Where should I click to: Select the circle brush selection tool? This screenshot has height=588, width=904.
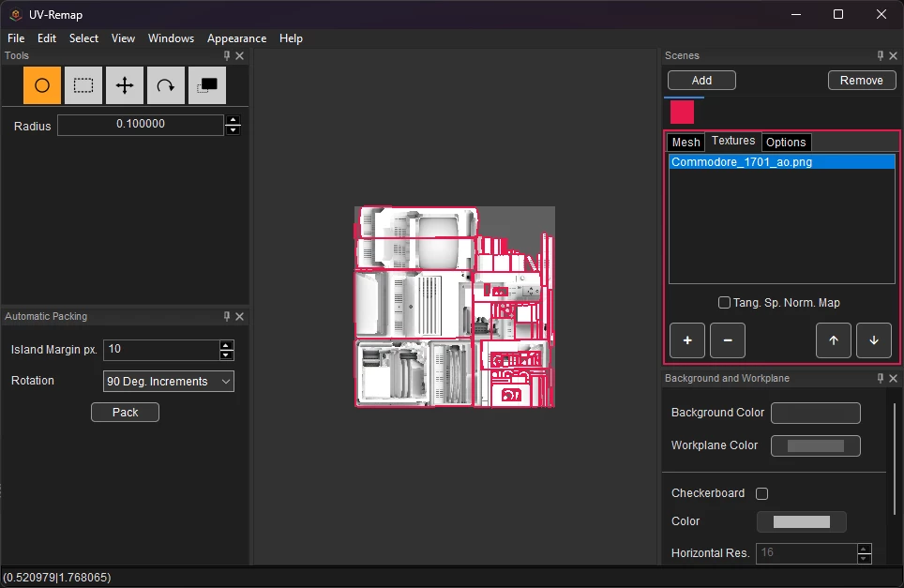tap(42, 85)
